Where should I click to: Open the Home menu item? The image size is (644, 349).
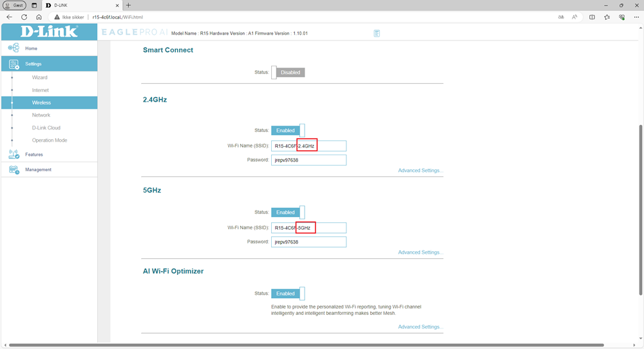tap(50, 48)
